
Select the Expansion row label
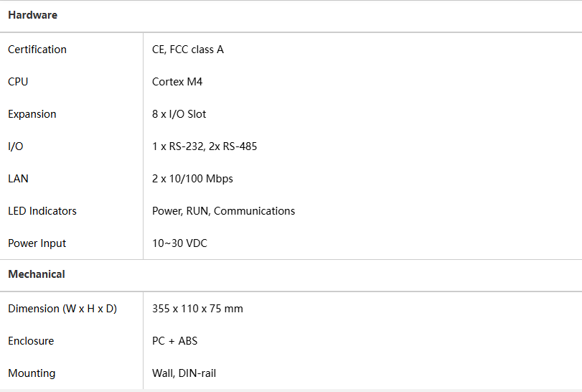coord(32,114)
